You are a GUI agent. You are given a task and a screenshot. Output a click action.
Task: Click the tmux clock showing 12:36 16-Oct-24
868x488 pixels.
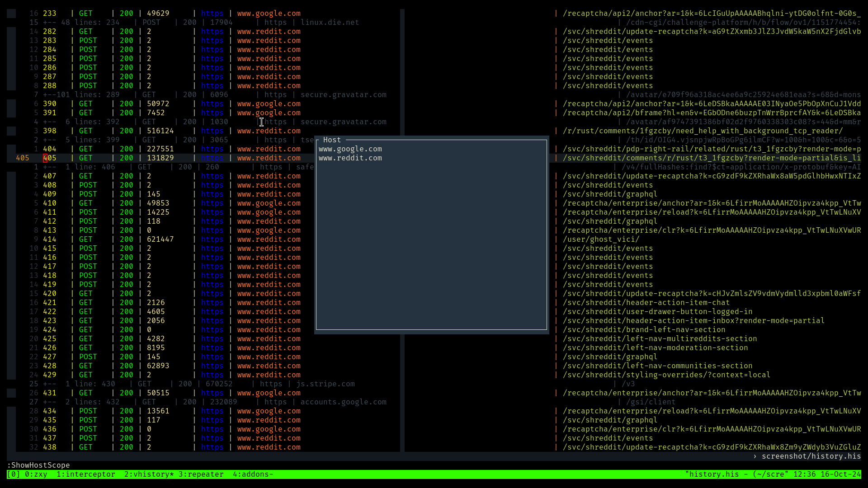coord(827,474)
